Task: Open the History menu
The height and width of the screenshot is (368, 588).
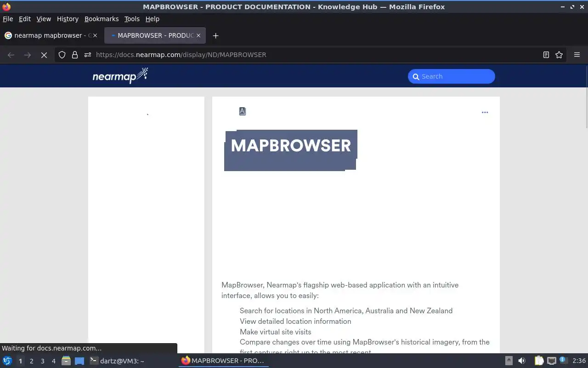Action: (x=68, y=19)
